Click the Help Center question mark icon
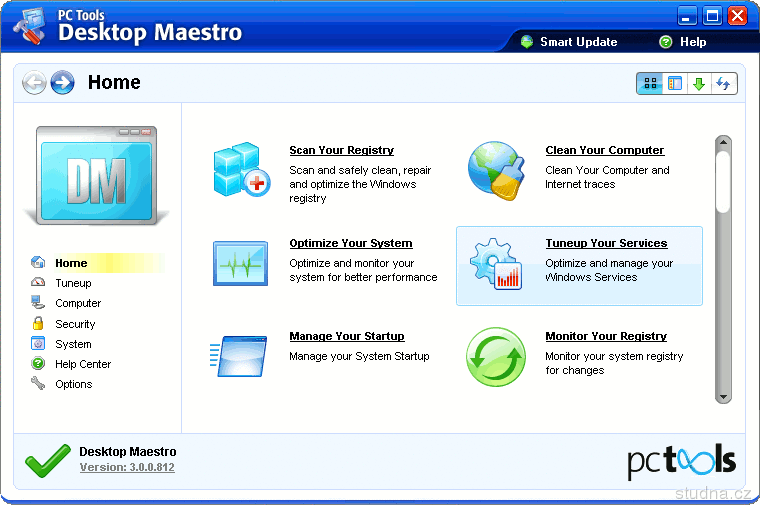 point(38,363)
